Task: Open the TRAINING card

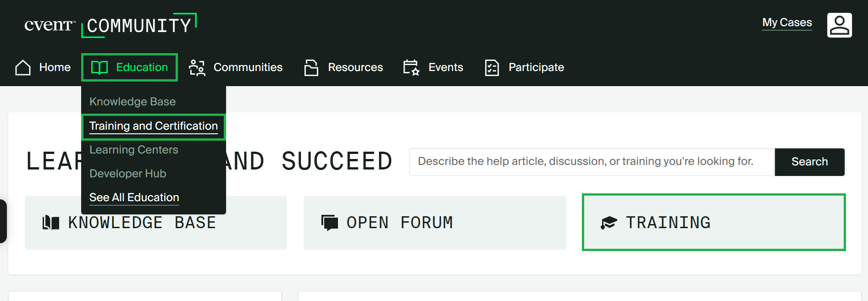Action: tap(713, 222)
